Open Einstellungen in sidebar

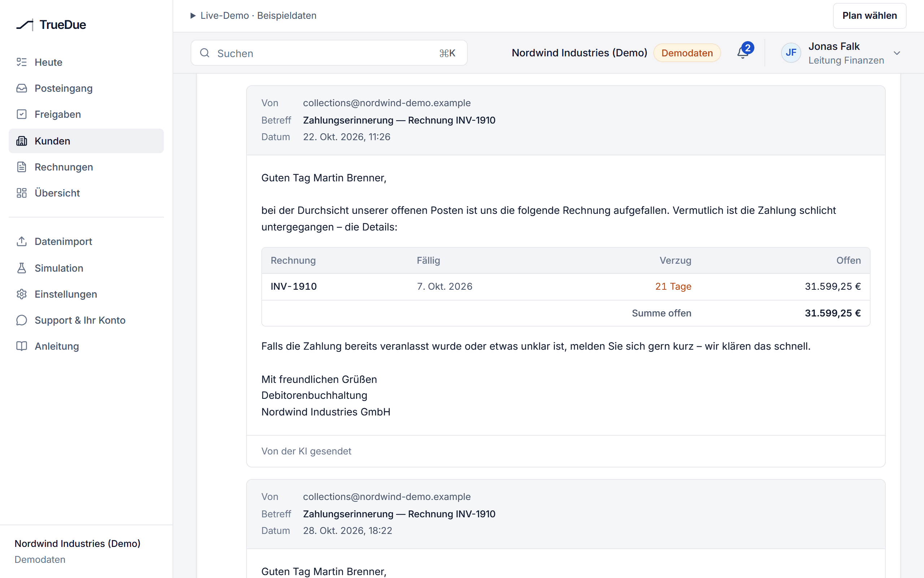point(86,294)
